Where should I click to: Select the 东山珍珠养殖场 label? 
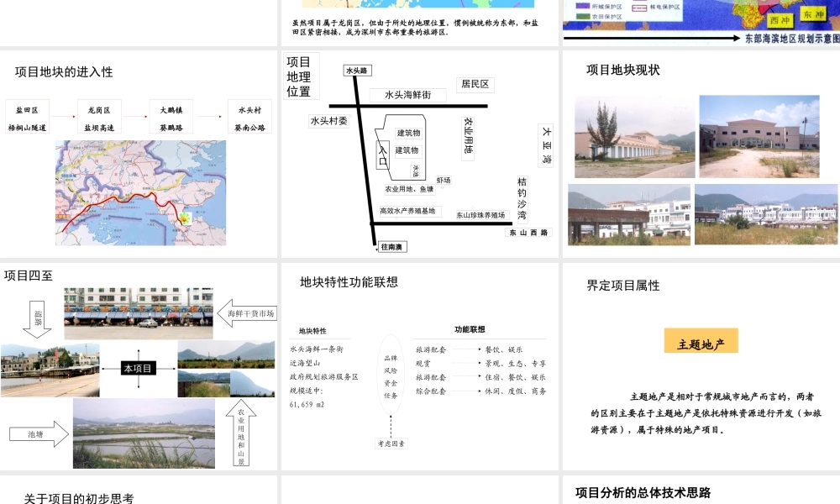480,215
